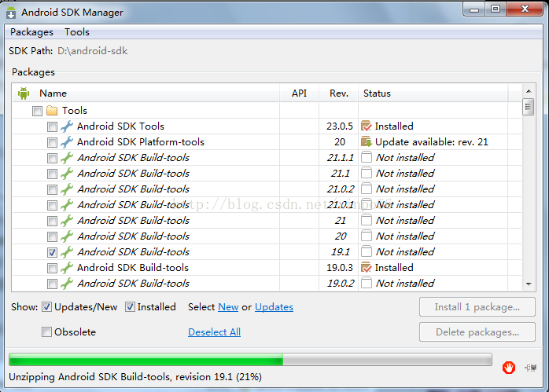
Task: Check Build-tools 21.0.2 checkbox
Action: 52,190
